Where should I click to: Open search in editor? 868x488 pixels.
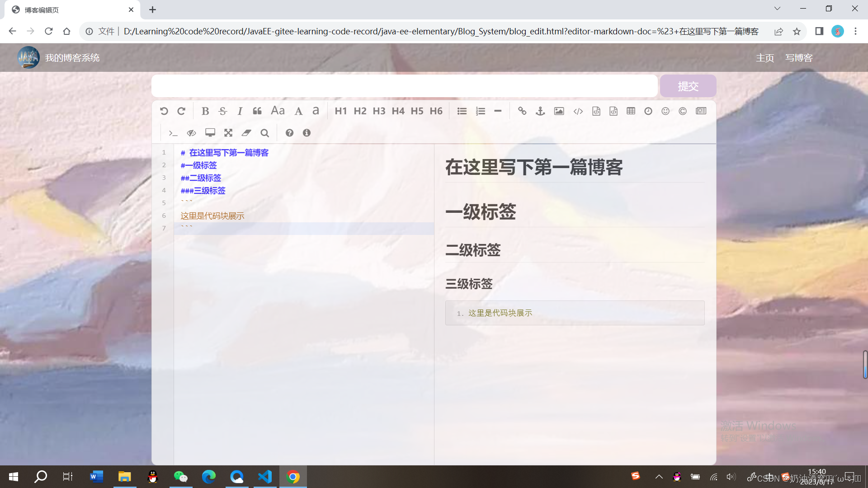(264, 133)
